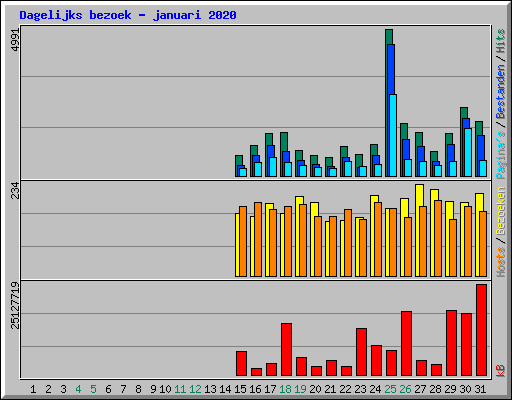This screenshot has width=512, height=400.
Task: Click the Bezoeken legend label
Action: click(500, 211)
